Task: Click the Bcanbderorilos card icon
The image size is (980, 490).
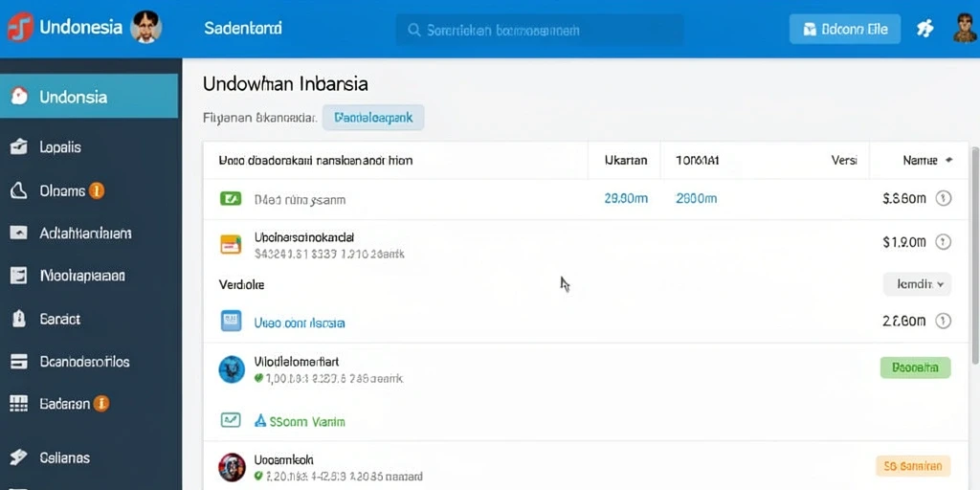Action: 19,361
